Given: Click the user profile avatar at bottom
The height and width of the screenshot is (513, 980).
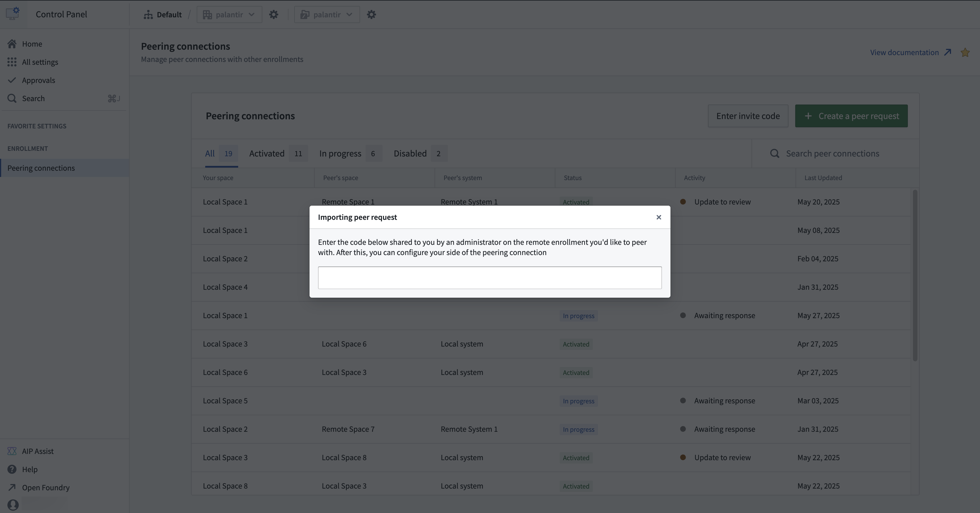Looking at the screenshot, I should [x=13, y=505].
